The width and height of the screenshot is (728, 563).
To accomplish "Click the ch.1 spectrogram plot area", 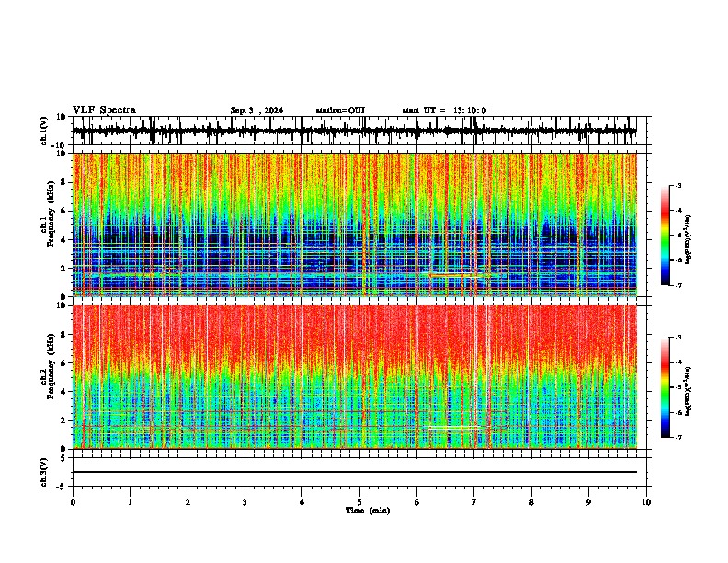I will (x=354, y=224).
